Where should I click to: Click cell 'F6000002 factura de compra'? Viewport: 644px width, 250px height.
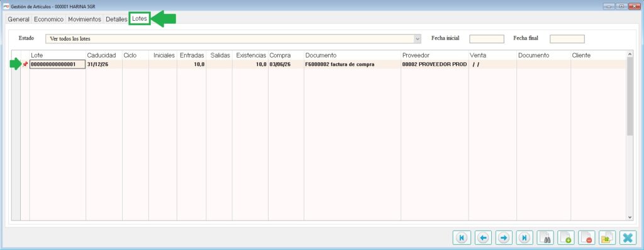(352, 65)
